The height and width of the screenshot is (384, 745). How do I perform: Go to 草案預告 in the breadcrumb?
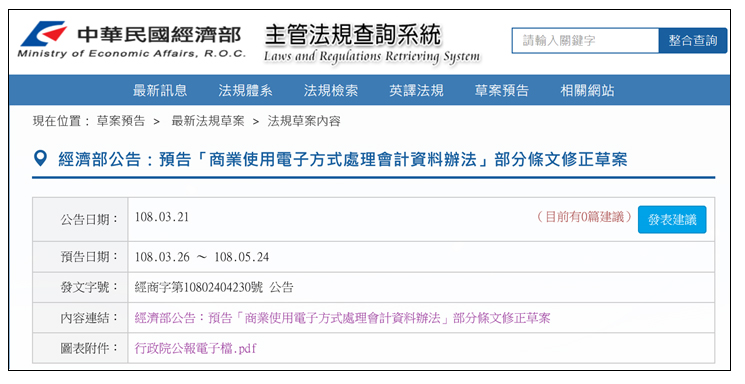pyautogui.click(x=121, y=121)
